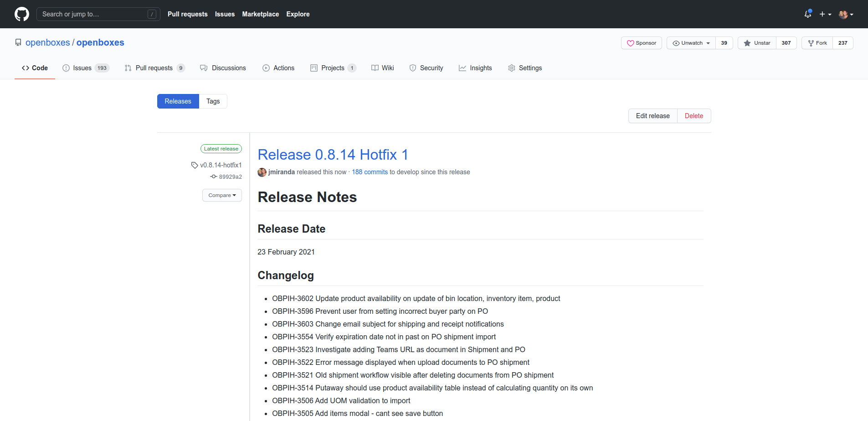Click the Latest release badge
Viewport: 868px width, 421px height.
(221, 149)
